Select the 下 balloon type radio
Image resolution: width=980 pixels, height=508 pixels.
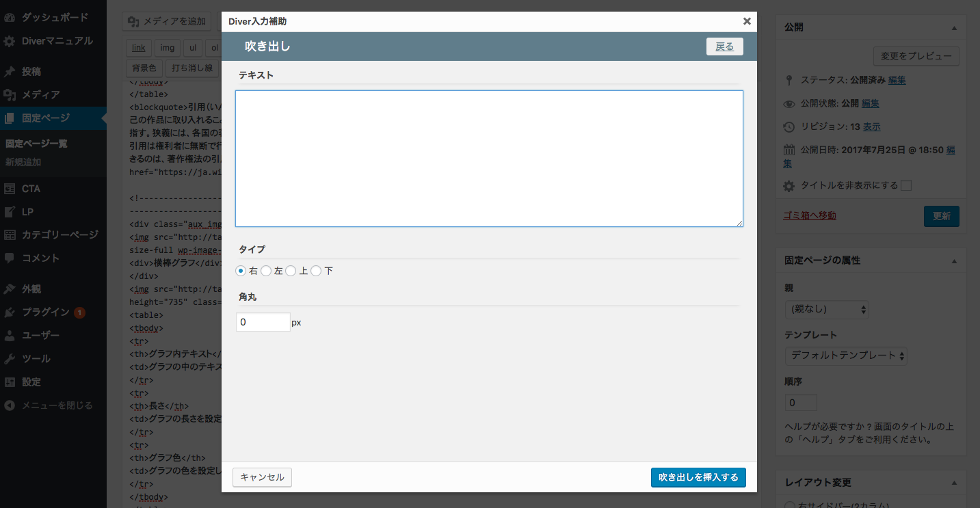pyautogui.click(x=316, y=271)
